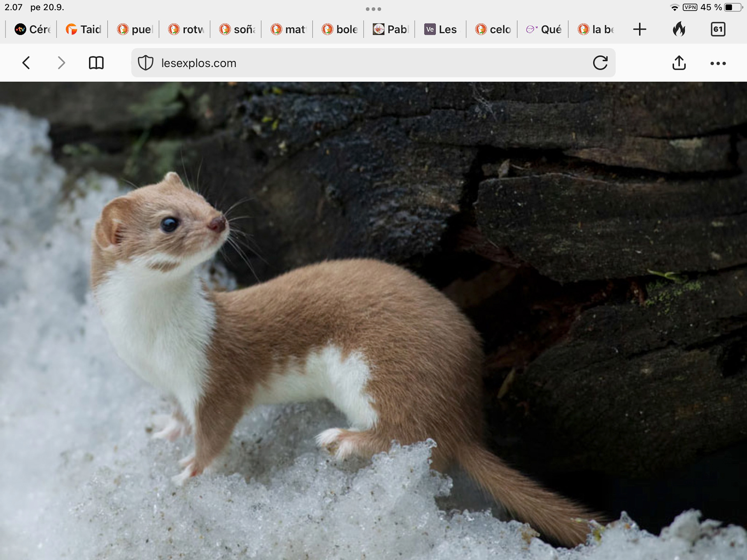Reload the page with refresh icon
This screenshot has width=747, height=560.
tap(600, 63)
